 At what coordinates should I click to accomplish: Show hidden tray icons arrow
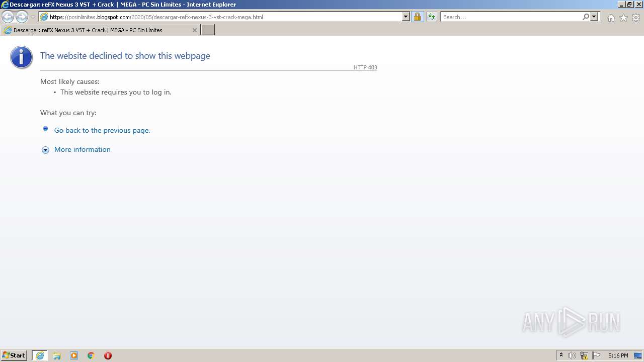tap(561, 355)
